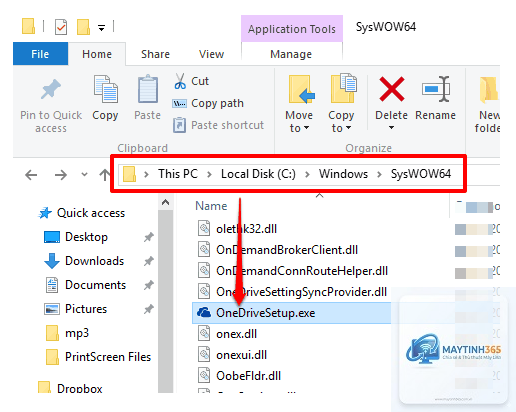This screenshot has height=412, width=516.
Task: Go back with the left arrow
Action: (x=31, y=175)
